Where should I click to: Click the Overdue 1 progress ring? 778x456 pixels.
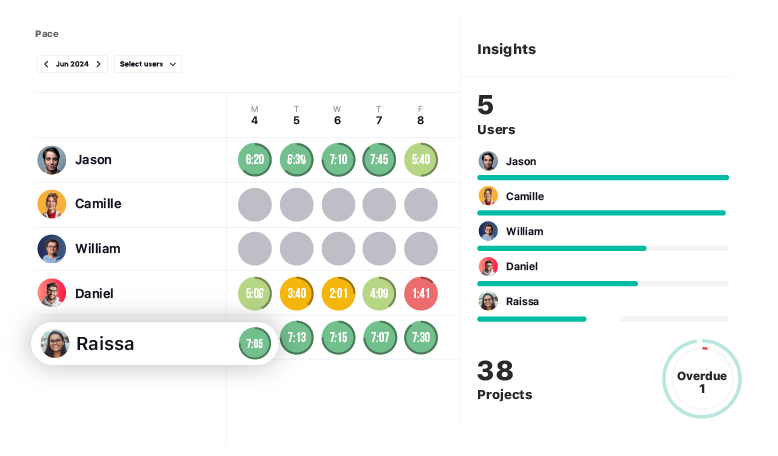(702, 379)
